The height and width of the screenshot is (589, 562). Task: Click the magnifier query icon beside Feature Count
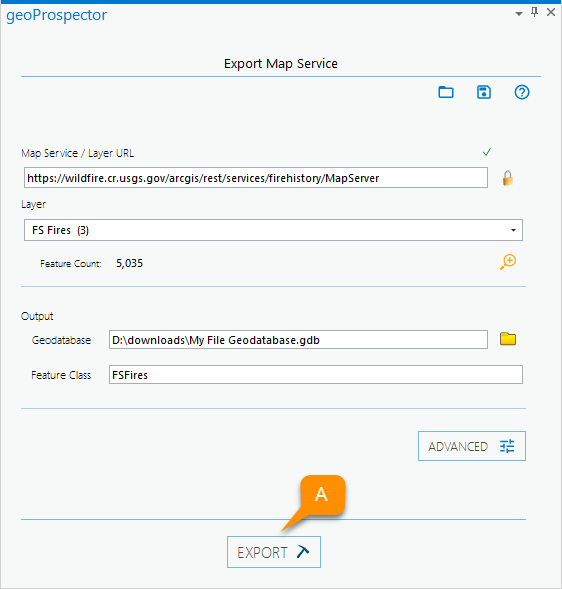click(x=508, y=262)
